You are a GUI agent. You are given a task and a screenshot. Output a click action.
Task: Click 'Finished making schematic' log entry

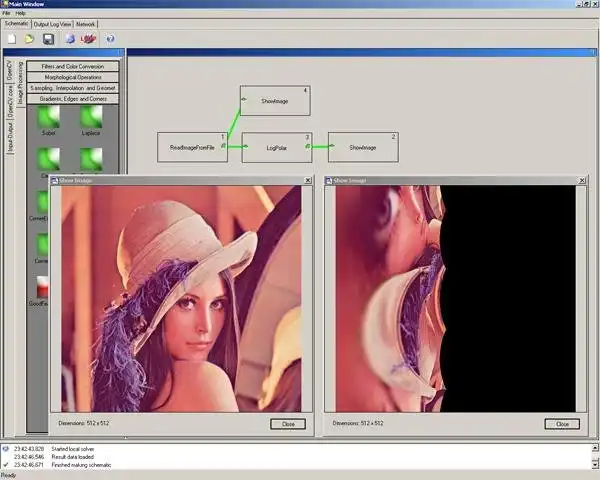pos(81,465)
